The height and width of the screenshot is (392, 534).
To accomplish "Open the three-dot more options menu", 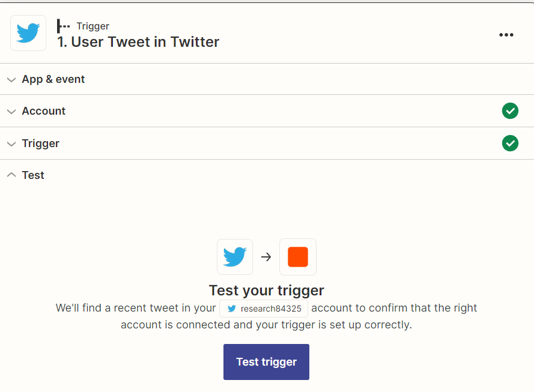I will pos(506,35).
